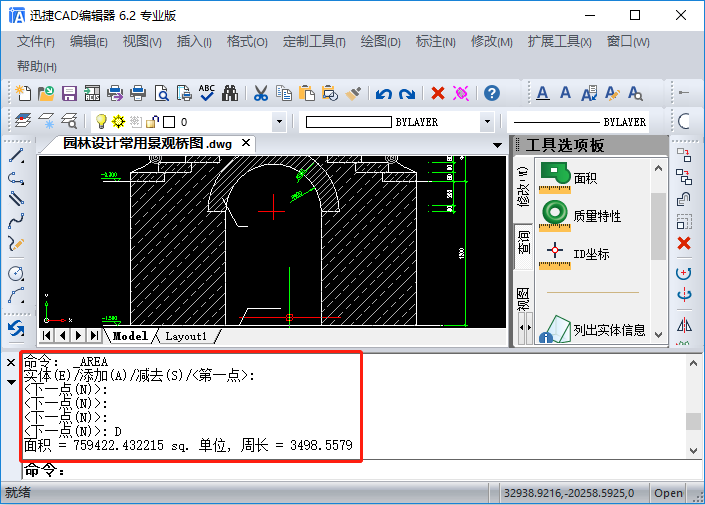Image resolution: width=705 pixels, height=505 pixels.
Task: Click the Mirror tool icon on right
Action: (x=684, y=325)
